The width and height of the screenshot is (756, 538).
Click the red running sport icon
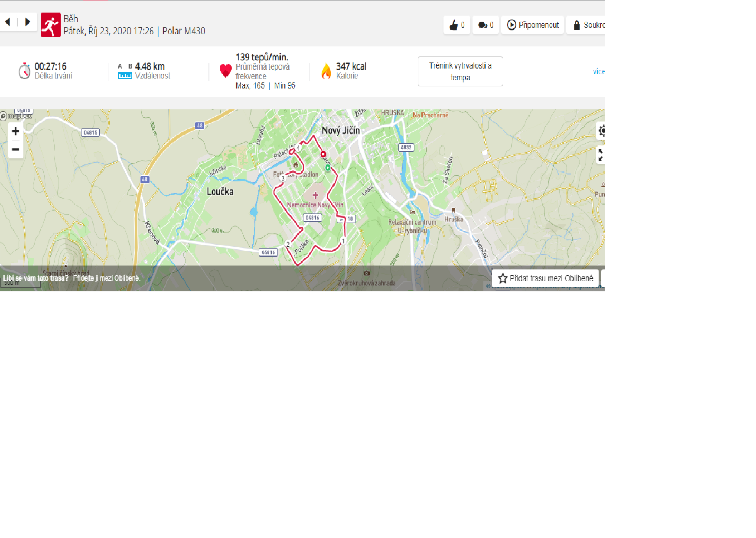pyautogui.click(x=51, y=25)
